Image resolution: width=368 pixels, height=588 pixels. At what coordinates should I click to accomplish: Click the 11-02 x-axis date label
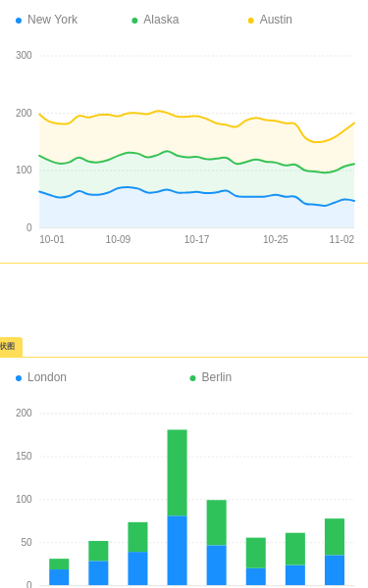[x=342, y=239]
